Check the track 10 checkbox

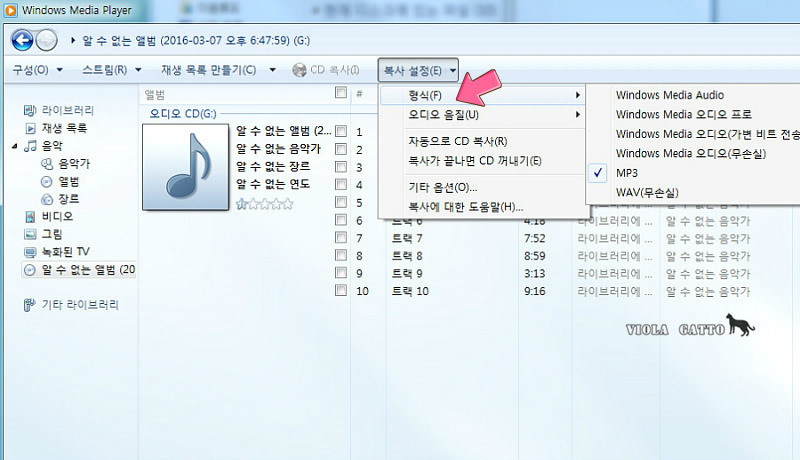point(341,291)
